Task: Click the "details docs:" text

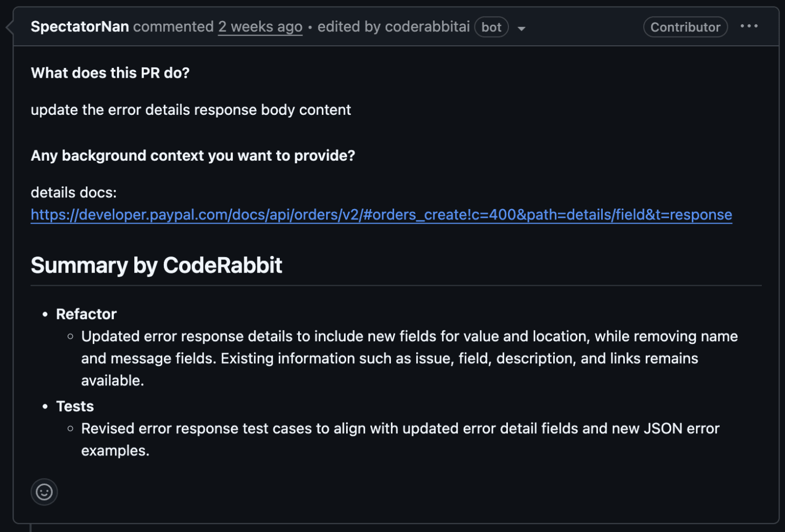Action: (x=73, y=192)
